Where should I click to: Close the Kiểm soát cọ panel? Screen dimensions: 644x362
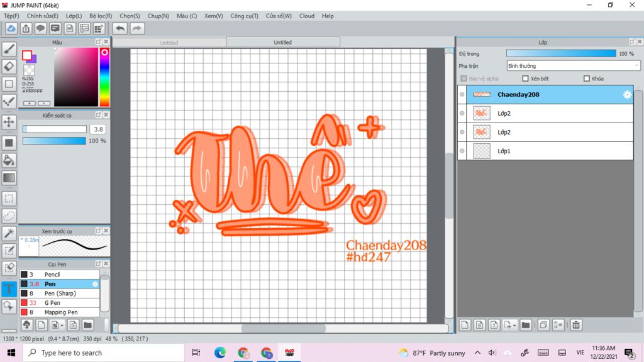pyautogui.click(x=106, y=115)
